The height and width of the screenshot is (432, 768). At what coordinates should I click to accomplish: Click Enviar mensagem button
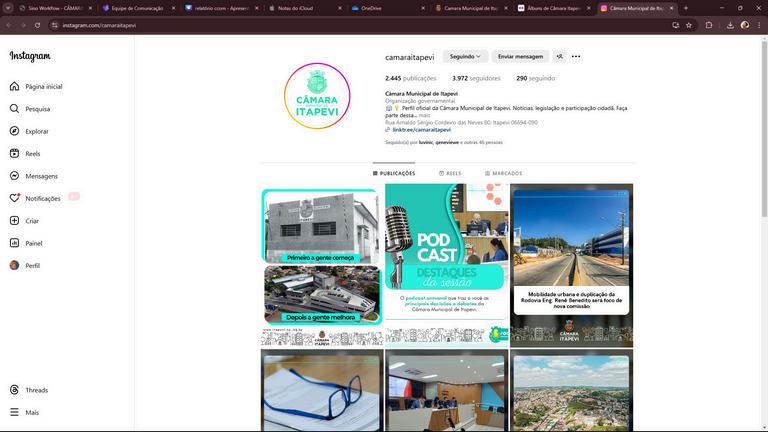[x=520, y=57]
